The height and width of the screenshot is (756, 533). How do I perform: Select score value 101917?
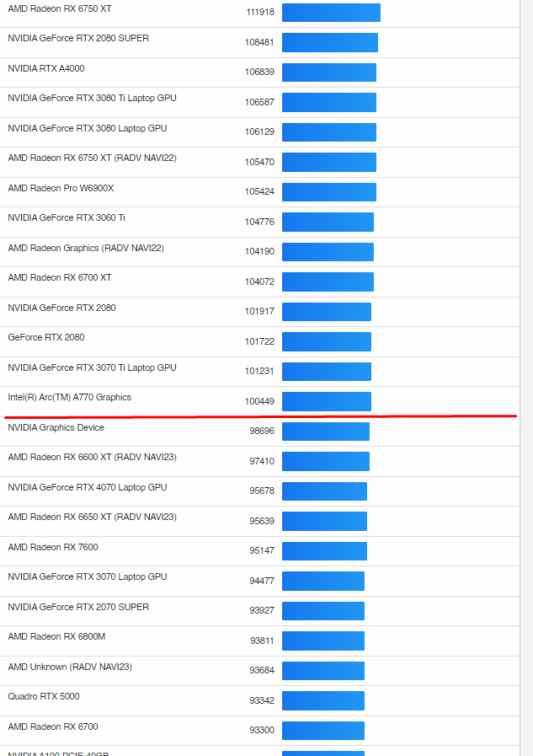click(x=259, y=311)
